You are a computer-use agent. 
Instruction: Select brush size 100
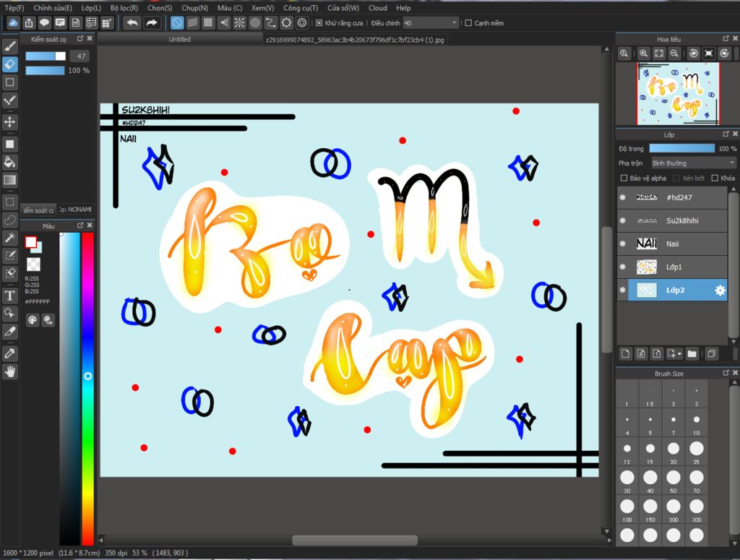pos(627,509)
